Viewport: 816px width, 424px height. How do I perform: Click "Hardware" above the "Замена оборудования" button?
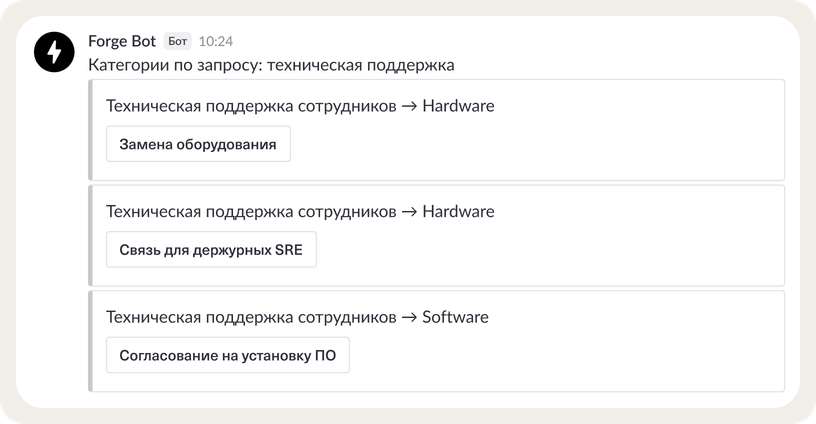tap(458, 106)
